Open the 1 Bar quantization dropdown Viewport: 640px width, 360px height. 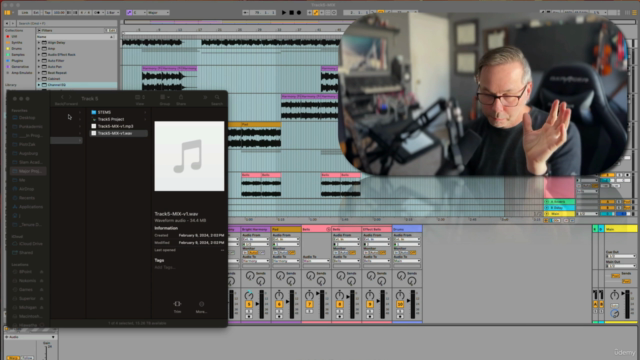113,13
